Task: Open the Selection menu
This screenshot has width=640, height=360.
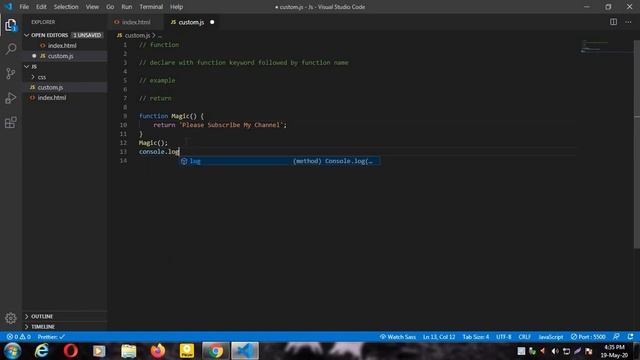Action: tap(66, 7)
